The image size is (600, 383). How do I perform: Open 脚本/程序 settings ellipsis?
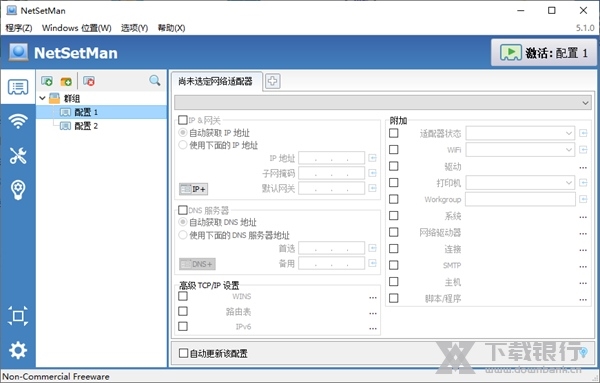pos(583,299)
